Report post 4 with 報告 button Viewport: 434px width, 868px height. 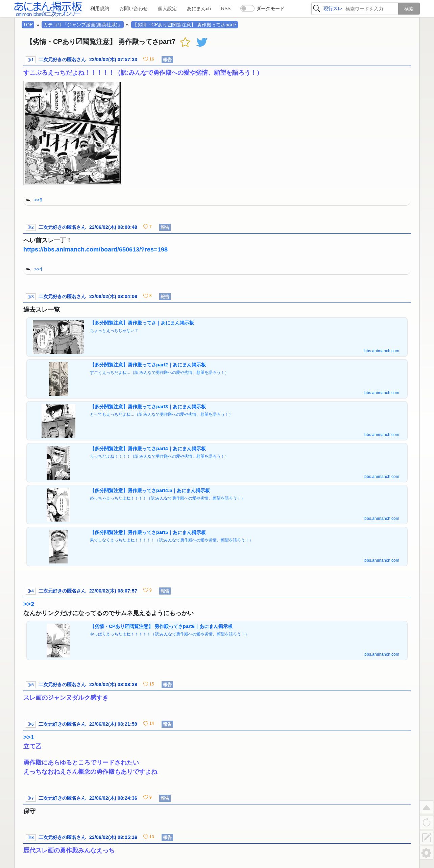coord(165,591)
